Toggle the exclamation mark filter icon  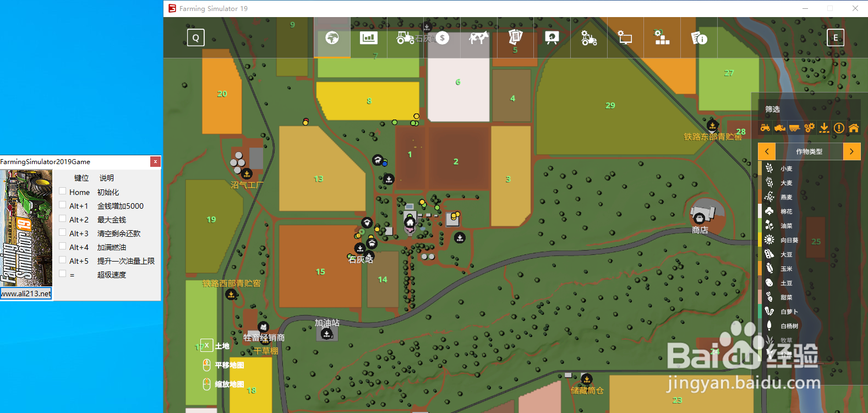pos(839,128)
